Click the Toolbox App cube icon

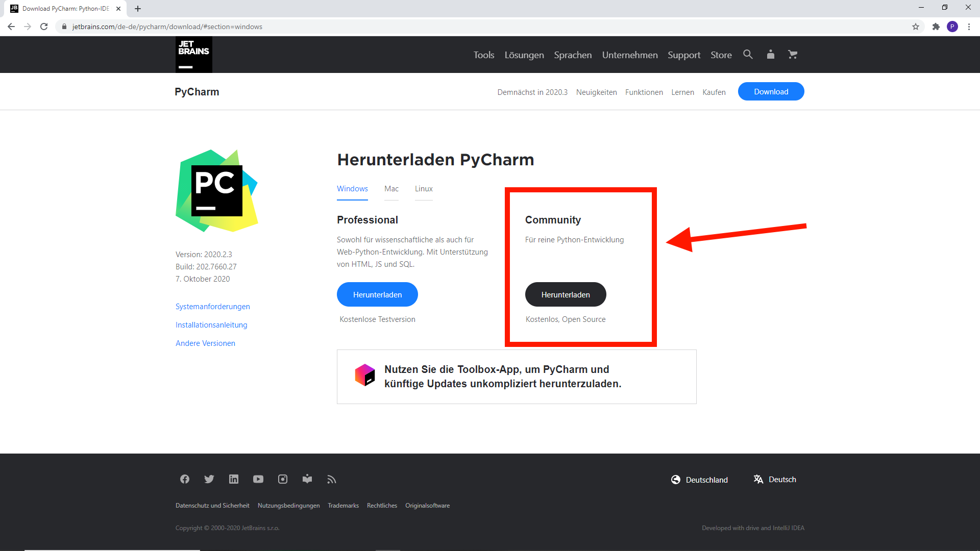(365, 375)
